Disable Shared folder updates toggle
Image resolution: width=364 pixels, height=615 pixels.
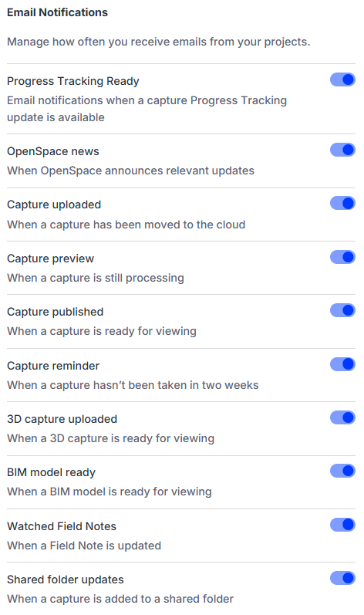(x=342, y=578)
